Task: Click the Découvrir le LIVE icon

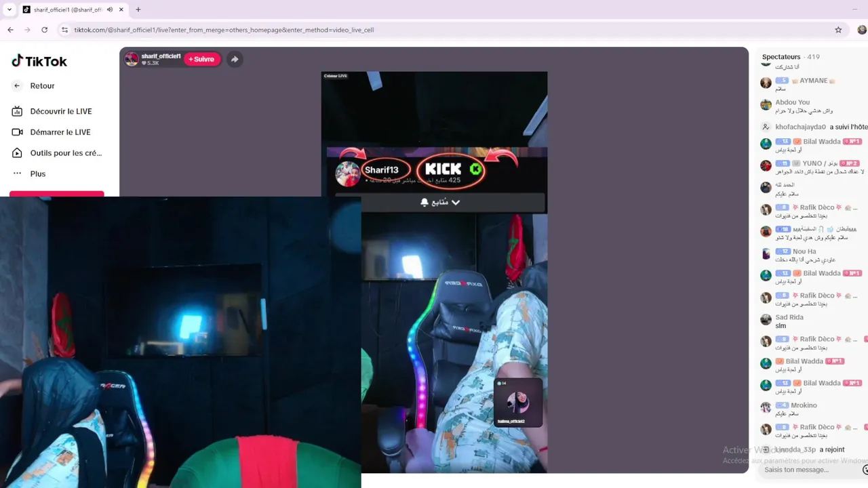Action: pyautogui.click(x=18, y=111)
